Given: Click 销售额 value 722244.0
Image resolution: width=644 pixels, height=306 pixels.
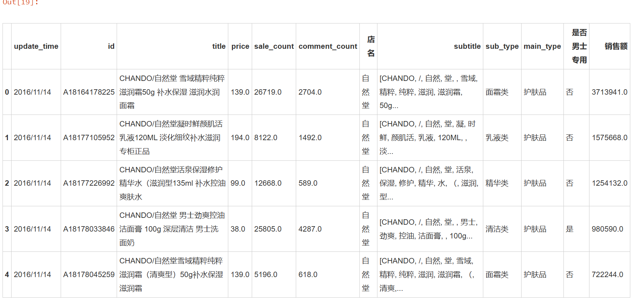Looking at the screenshot, I should [x=607, y=275].
